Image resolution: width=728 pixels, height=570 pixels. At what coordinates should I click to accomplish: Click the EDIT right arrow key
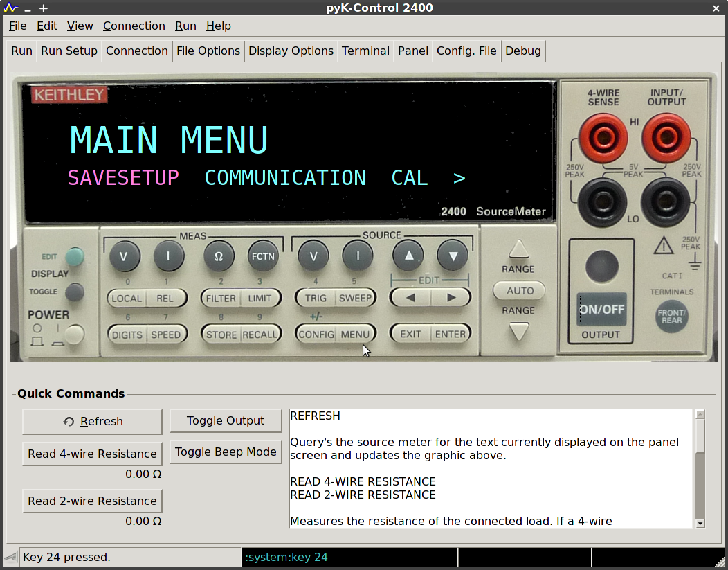tap(451, 298)
